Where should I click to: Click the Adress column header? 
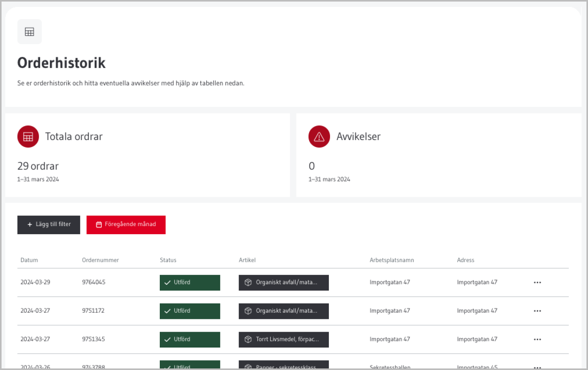pos(465,260)
